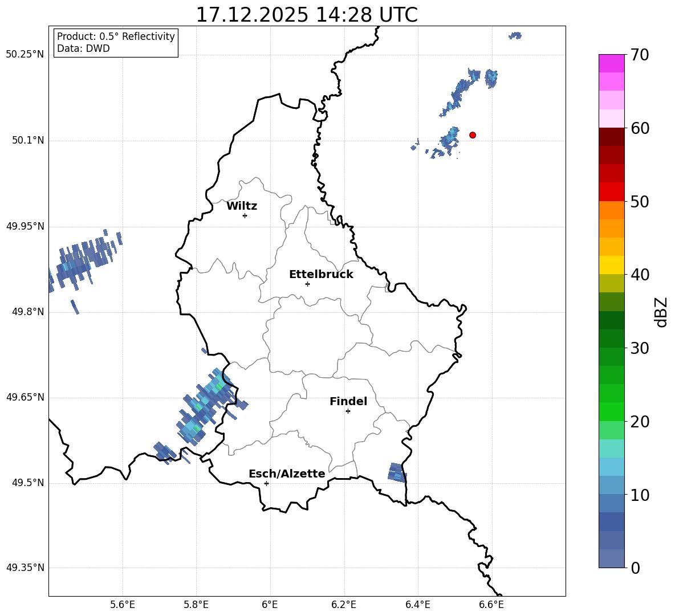Click the Wiltz city label
Viewport: 675px width, 616px height.
242,206
